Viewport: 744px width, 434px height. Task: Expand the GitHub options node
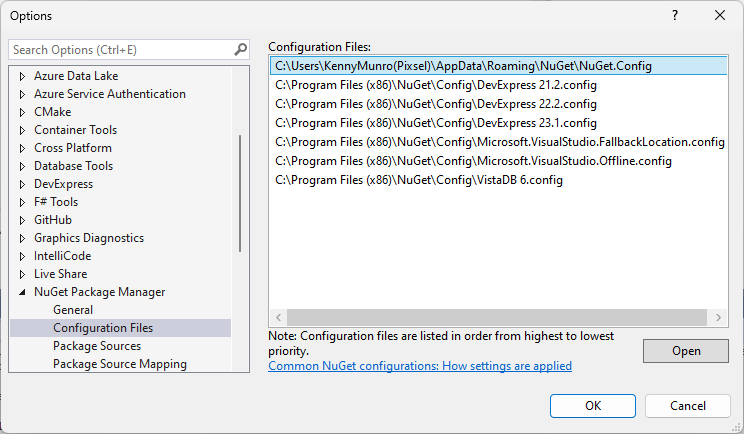coord(23,220)
